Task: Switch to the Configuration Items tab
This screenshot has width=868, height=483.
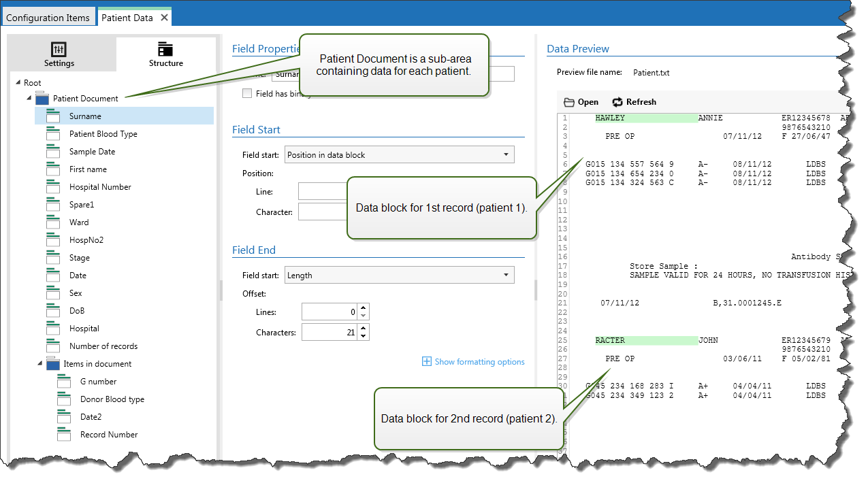Action: 48,18
